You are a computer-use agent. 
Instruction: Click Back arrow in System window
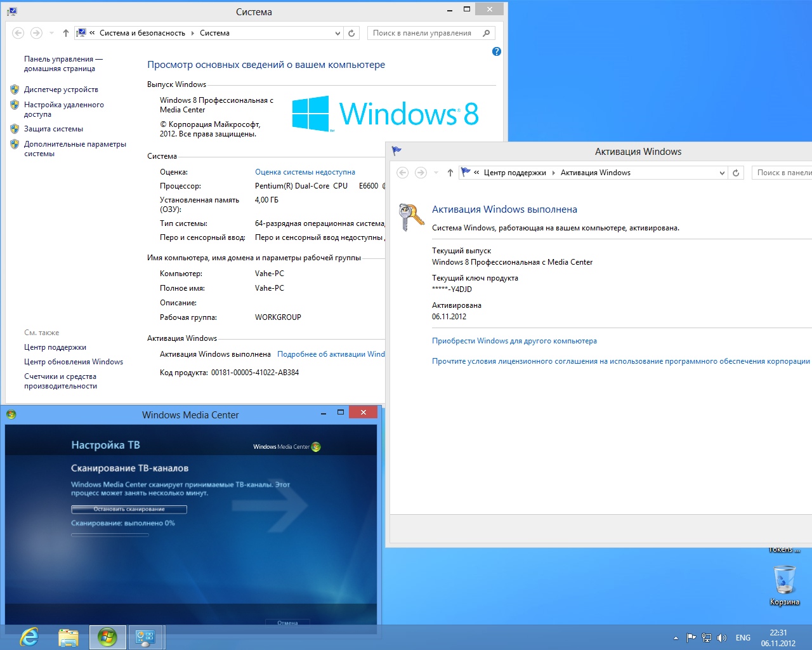pyautogui.click(x=18, y=33)
